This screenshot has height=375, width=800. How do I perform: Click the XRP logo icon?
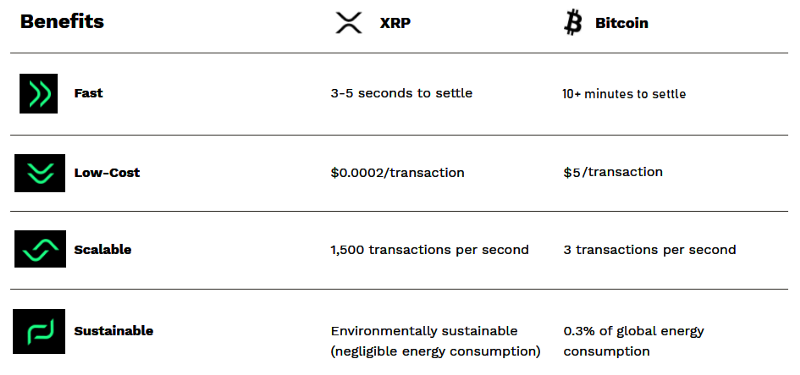click(x=348, y=23)
